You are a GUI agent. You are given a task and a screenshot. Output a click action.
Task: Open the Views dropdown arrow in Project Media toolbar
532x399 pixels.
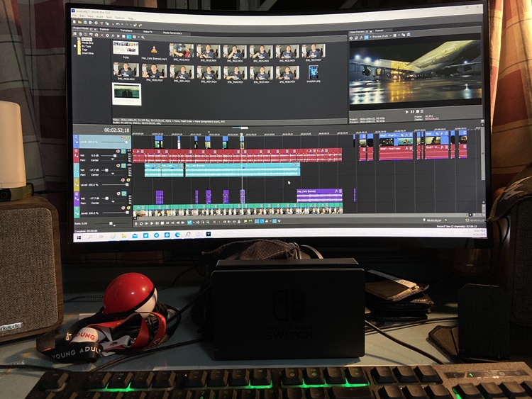(x=138, y=37)
